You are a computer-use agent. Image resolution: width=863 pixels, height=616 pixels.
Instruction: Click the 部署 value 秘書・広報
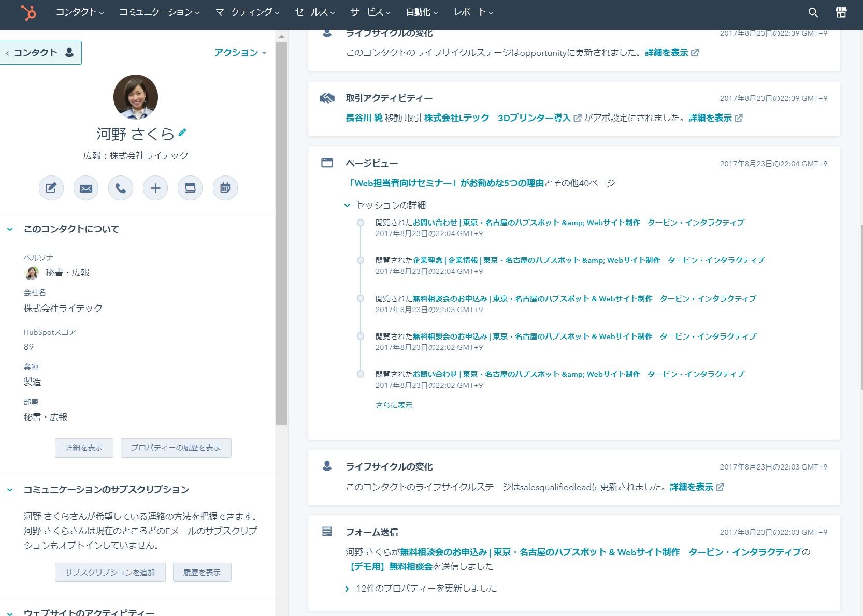click(46, 417)
